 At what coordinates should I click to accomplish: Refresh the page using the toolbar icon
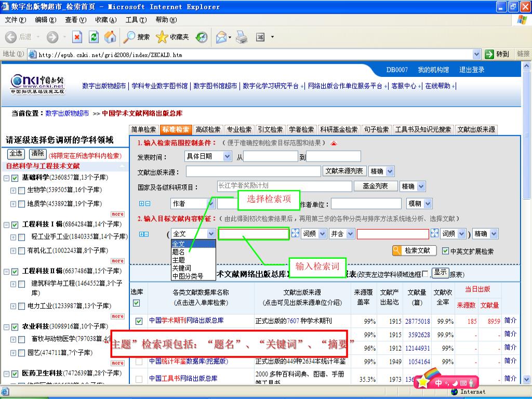94,37
